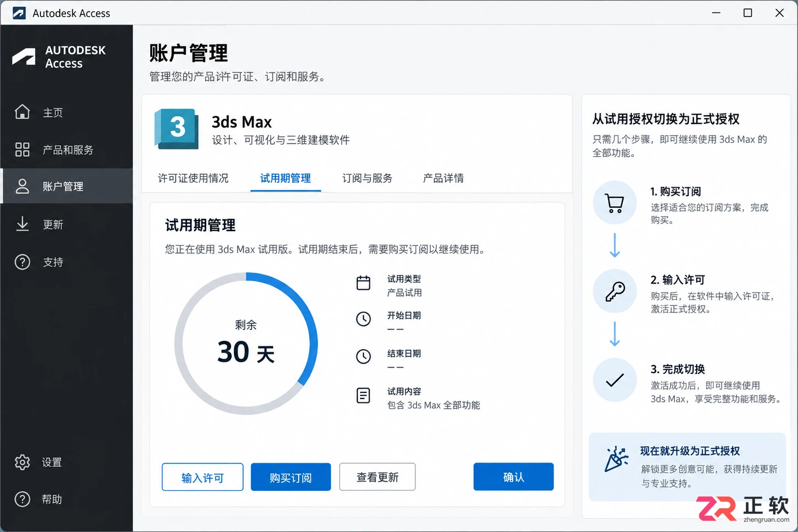
Task: Click the clock icon beside 开始日期
Action: (364, 319)
